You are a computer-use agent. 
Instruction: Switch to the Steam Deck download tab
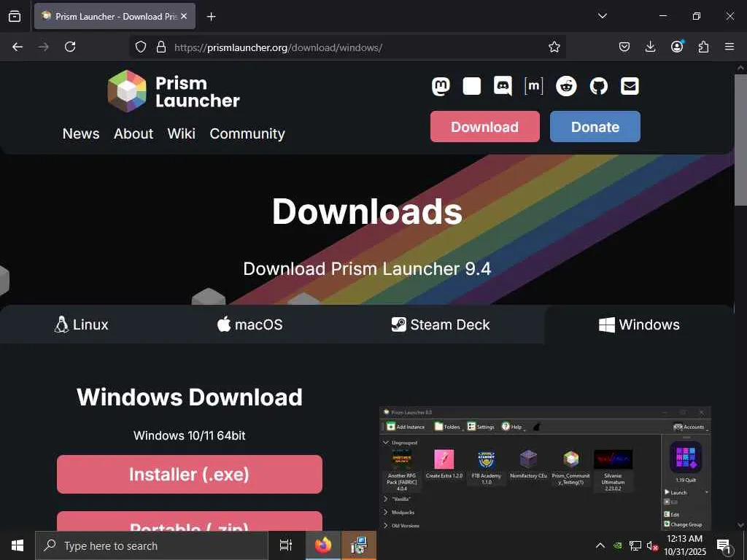440,324
